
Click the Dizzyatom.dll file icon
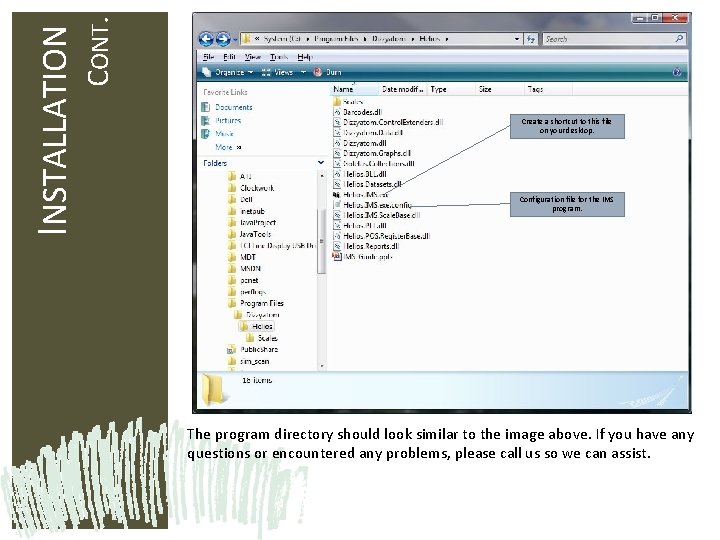click(x=337, y=143)
